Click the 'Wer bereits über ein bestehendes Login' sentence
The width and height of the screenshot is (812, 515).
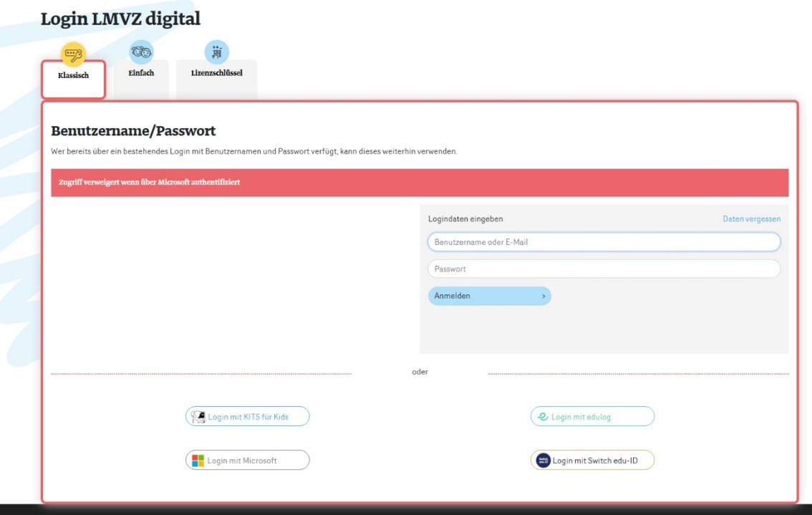click(253, 151)
